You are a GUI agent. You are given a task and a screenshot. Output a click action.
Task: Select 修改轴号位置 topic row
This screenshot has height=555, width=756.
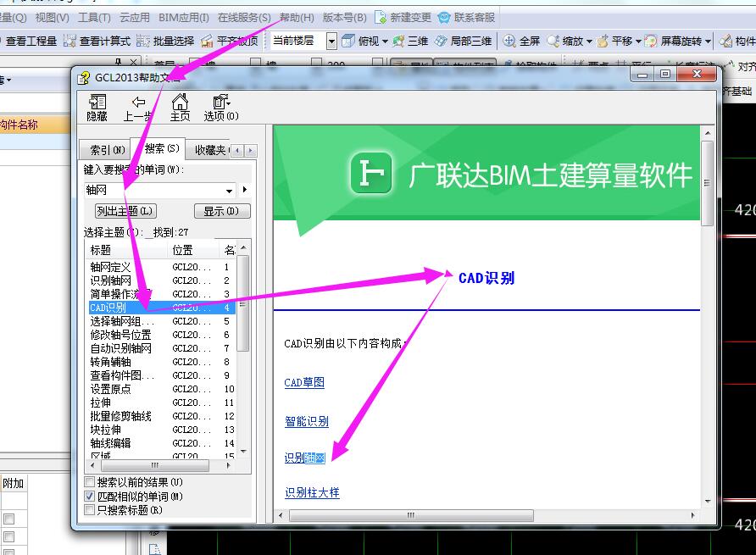coord(162,335)
